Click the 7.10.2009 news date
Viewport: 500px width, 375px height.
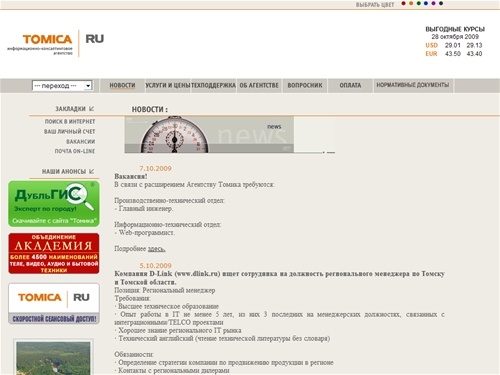point(155,169)
